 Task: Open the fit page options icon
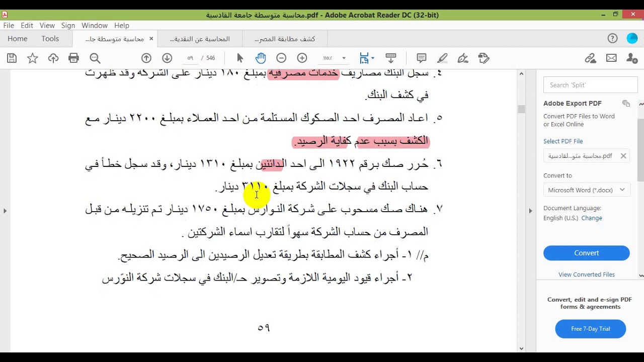(367, 58)
